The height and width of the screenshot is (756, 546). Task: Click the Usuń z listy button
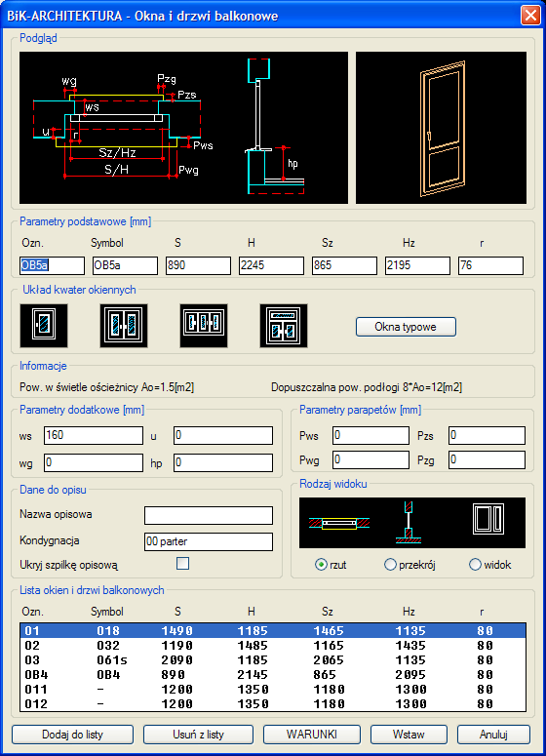pos(198,735)
